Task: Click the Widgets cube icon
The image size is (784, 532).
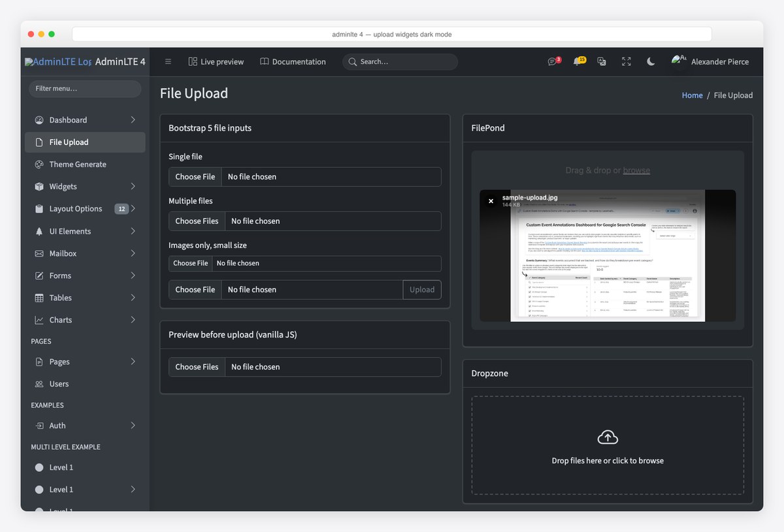Action: point(39,187)
